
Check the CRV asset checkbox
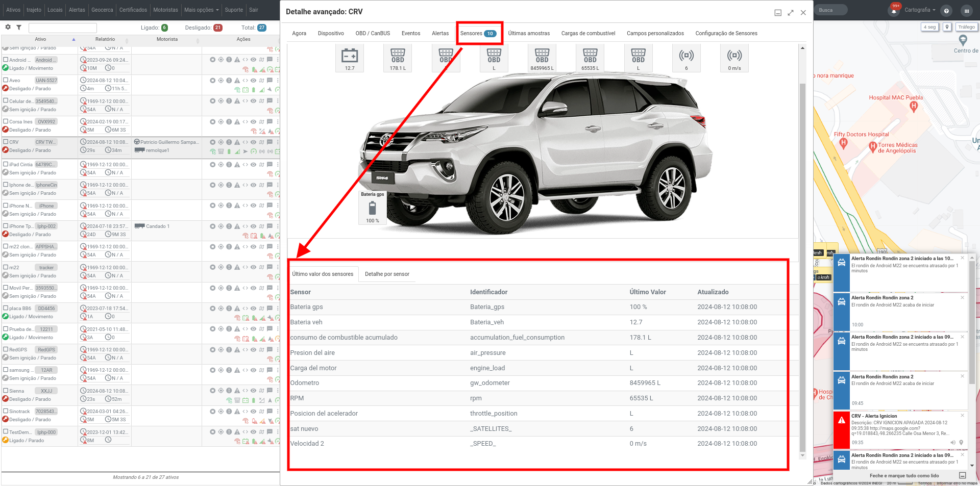coord(6,142)
